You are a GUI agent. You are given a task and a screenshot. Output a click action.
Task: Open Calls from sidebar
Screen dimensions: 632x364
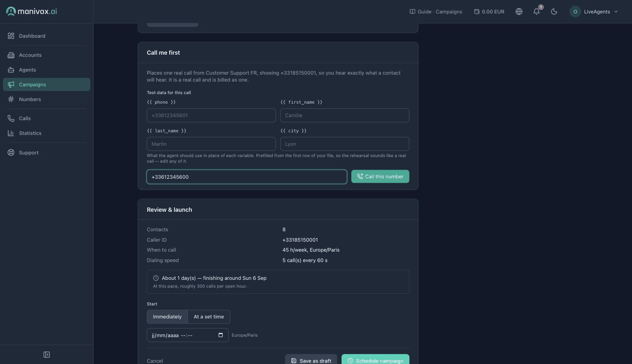pos(46,118)
